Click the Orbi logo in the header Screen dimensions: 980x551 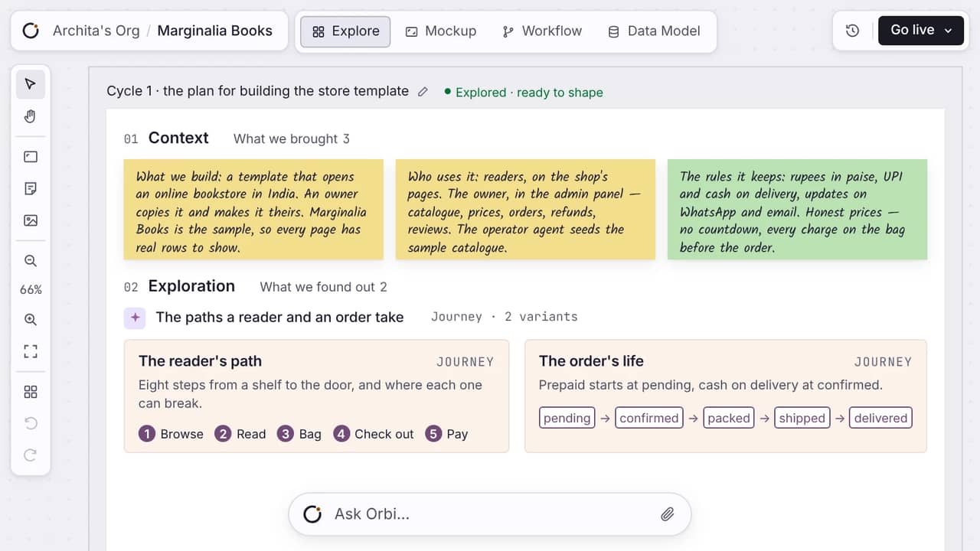[31, 31]
